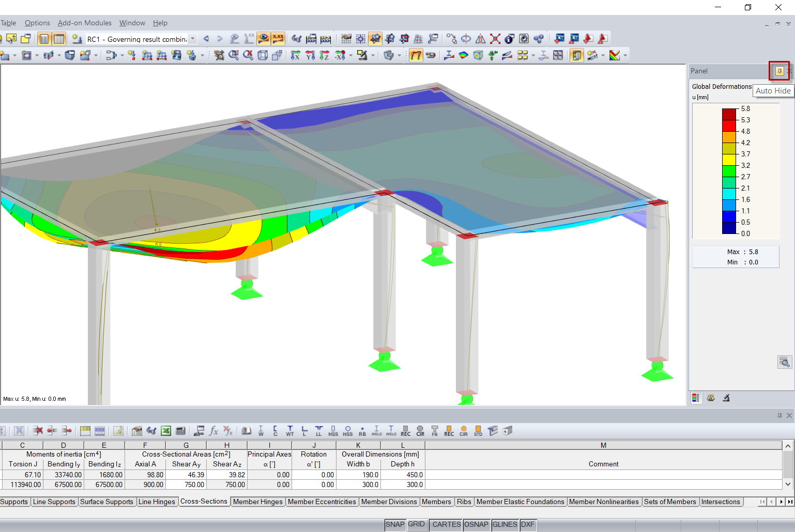Image resolution: width=795 pixels, height=532 pixels.
Task: Toggle OSNAP mode at the bottom
Action: pos(476,524)
